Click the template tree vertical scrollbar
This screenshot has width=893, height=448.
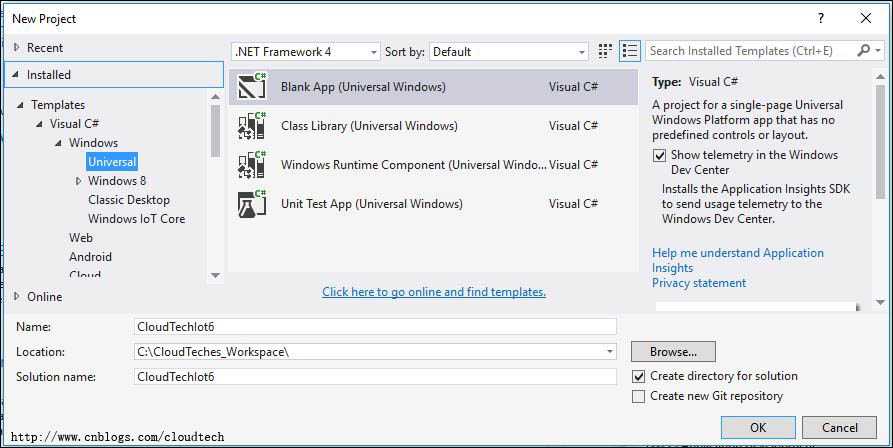coord(215,131)
